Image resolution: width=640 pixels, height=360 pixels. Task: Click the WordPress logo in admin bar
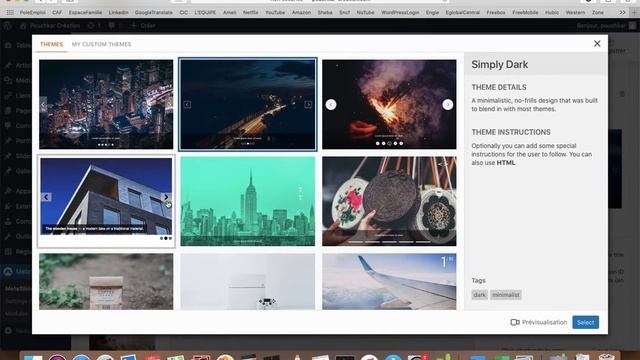tap(7, 26)
